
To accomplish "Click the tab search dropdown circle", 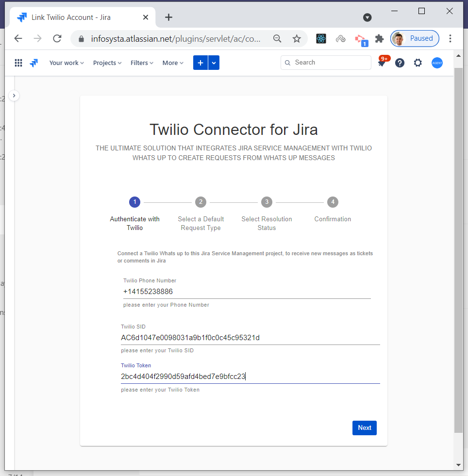I will point(367,17).
